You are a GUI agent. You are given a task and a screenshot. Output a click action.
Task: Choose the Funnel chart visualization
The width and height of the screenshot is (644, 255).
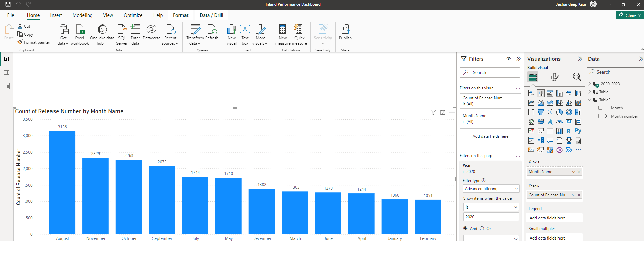[x=541, y=112]
